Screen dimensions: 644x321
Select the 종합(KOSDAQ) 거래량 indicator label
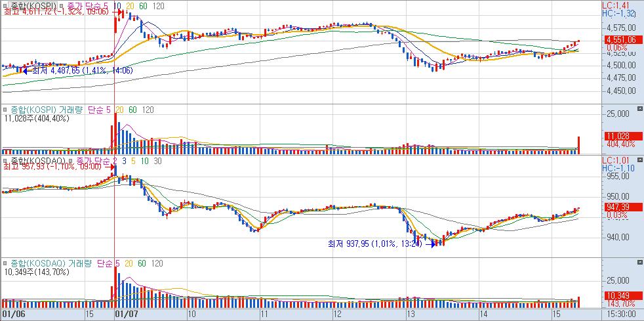(50, 263)
